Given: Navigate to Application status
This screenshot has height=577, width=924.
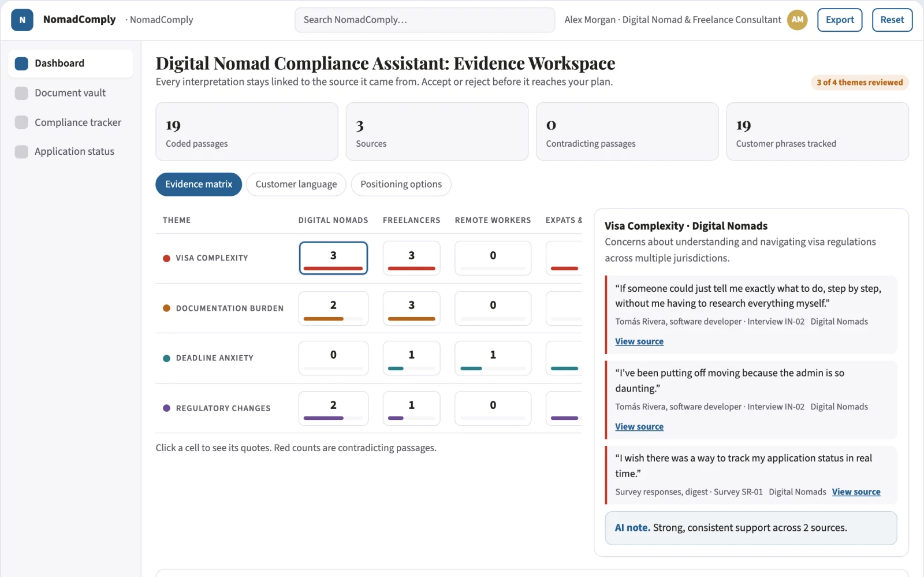Looking at the screenshot, I should [70, 151].
